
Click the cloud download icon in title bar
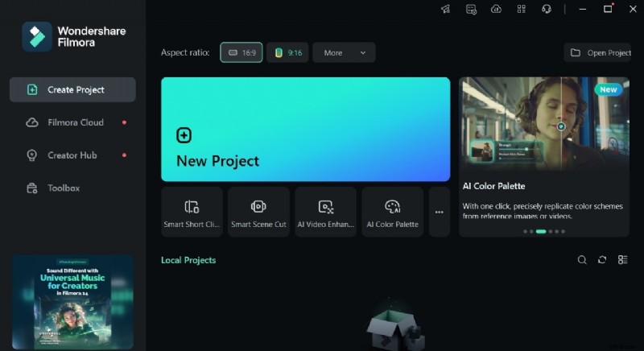tap(496, 9)
